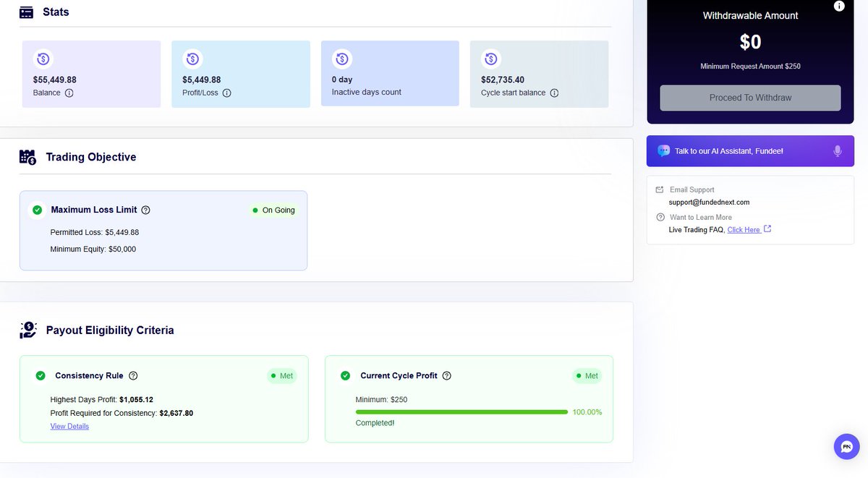Click Profit Required for Consistency $2,637.80
The height and width of the screenshot is (478, 868).
tap(122, 413)
